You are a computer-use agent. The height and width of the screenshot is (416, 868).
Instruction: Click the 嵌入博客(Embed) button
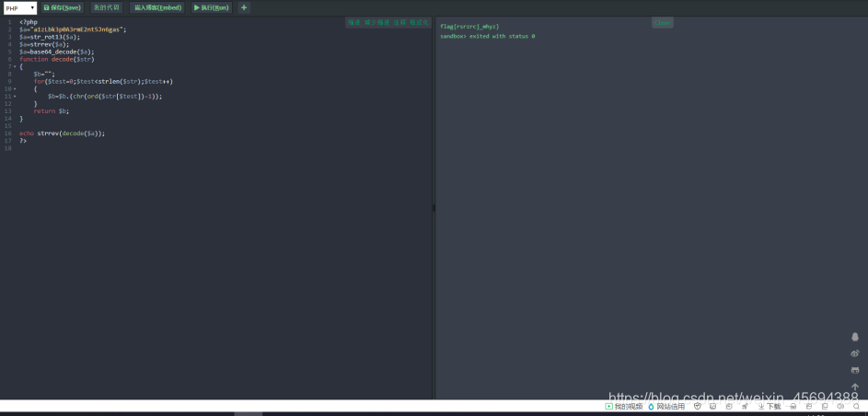click(157, 7)
